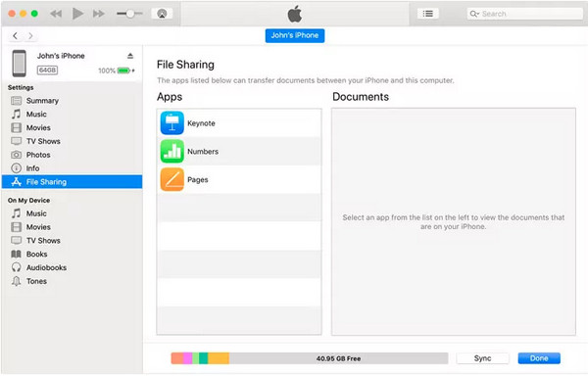The height and width of the screenshot is (376, 588).
Task: Click the John's iPhone blue tab
Action: pyautogui.click(x=295, y=35)
